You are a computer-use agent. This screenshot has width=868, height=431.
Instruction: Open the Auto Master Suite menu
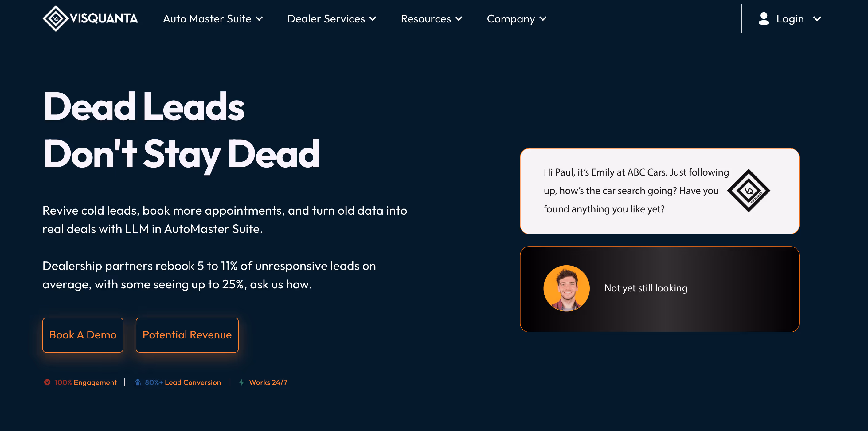tap(207, 19)
